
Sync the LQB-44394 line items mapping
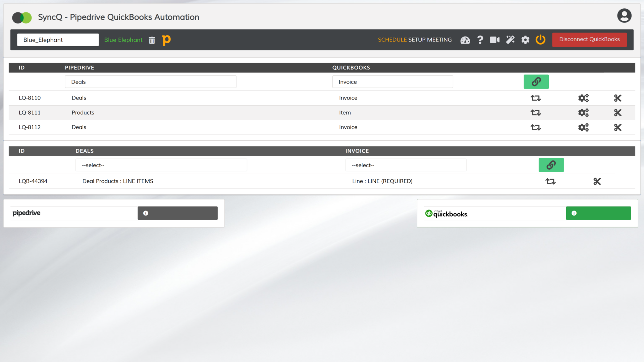pos(550,181)
